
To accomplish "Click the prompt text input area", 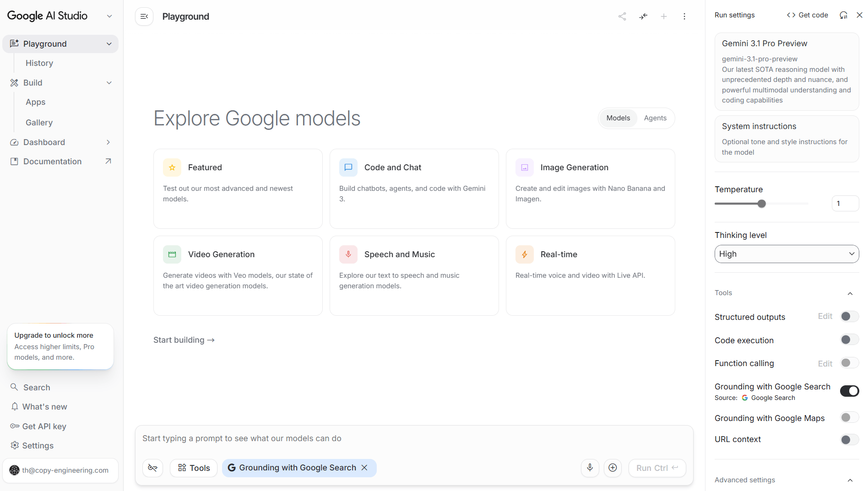I will tap(414, 438).
